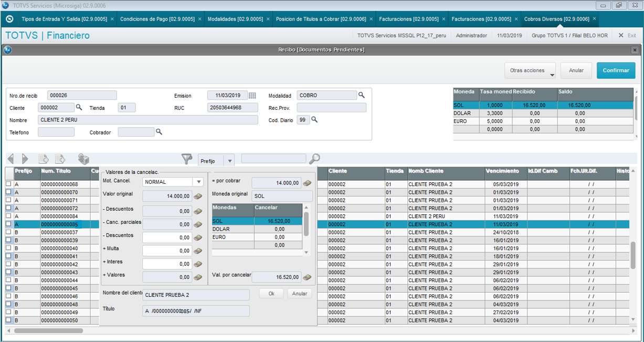Switch to Posicion de Titulos a Cobrar tab
644x342 pixels.
click(x=321, y=19)
